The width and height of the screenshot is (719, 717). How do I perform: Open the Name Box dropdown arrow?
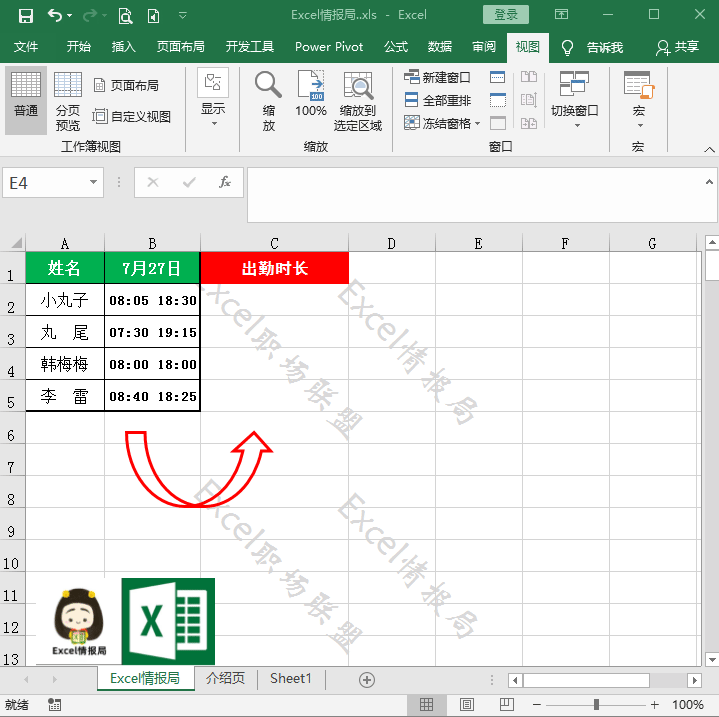coord(93,182)
